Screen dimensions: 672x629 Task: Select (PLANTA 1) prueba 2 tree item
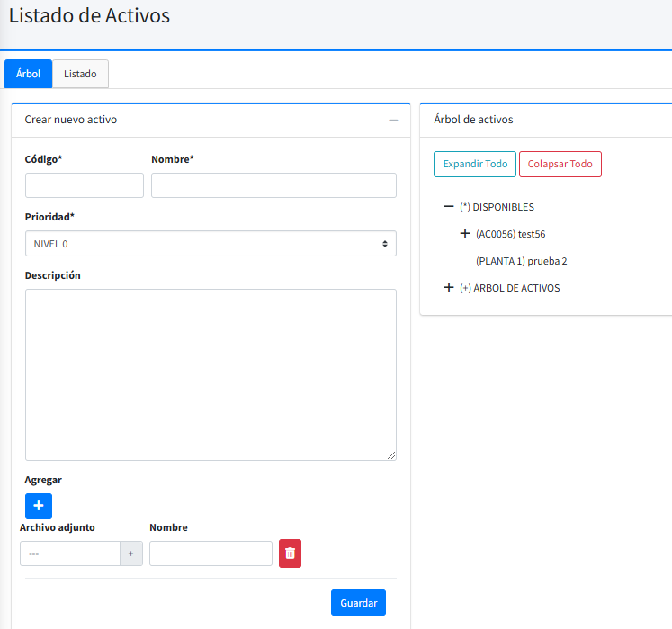[x=521, y=261]
